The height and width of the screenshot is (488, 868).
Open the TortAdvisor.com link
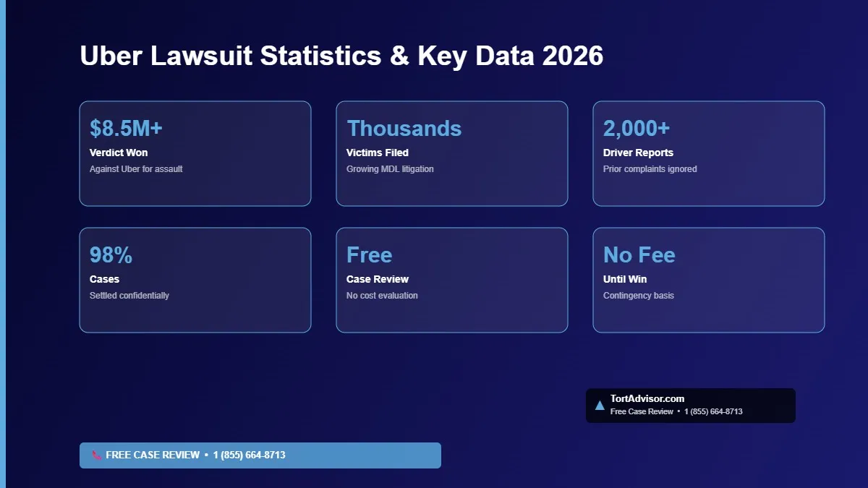pyautogui.click(x=647, y=398)
